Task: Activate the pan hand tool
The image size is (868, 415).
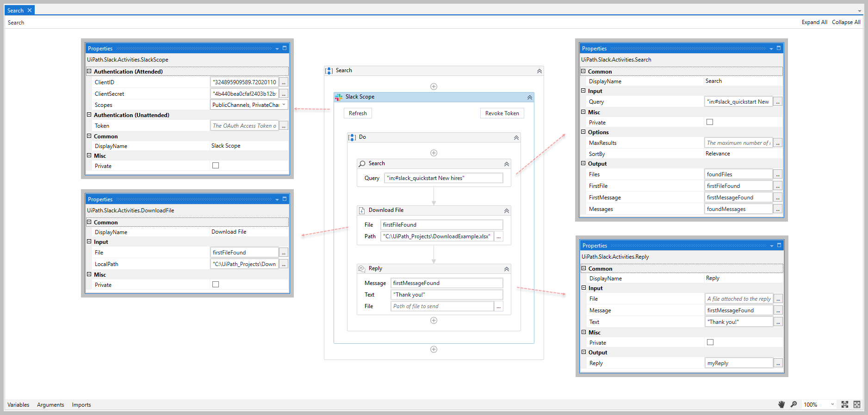Action: coord(781,404)
